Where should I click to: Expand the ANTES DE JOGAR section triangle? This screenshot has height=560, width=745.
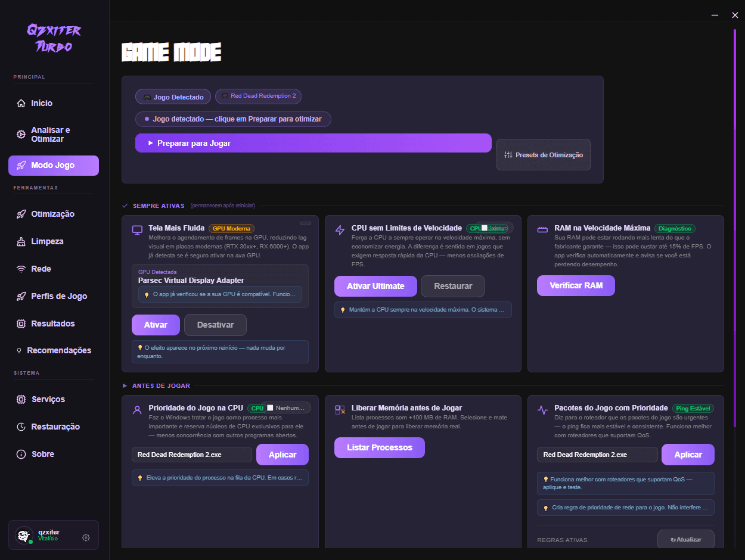pos(125,385)
